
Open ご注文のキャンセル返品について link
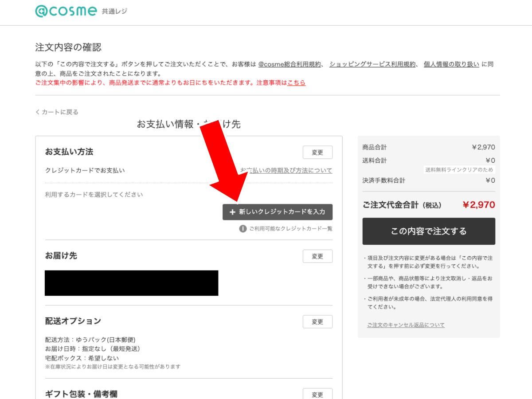406,325
